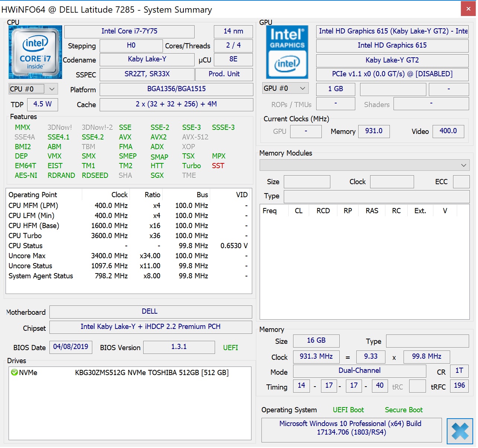
Task: Select the CPU HFM (Base) row
Action: 128,225
